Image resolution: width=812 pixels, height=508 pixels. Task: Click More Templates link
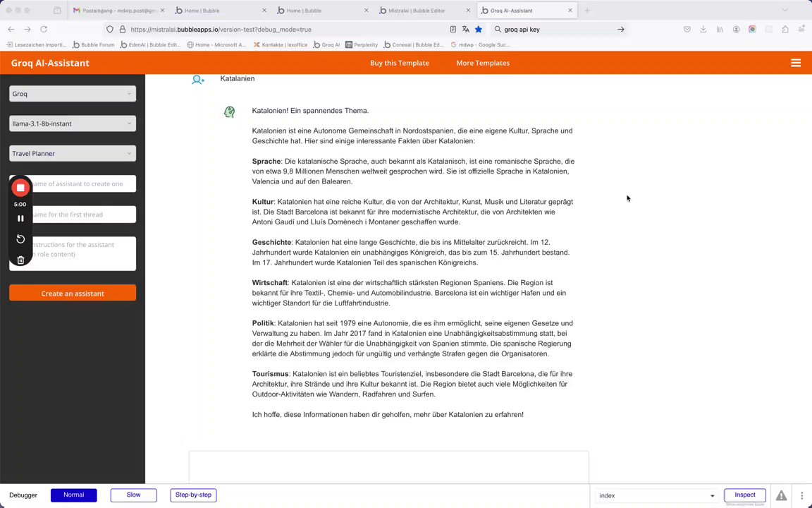point(483,63)
